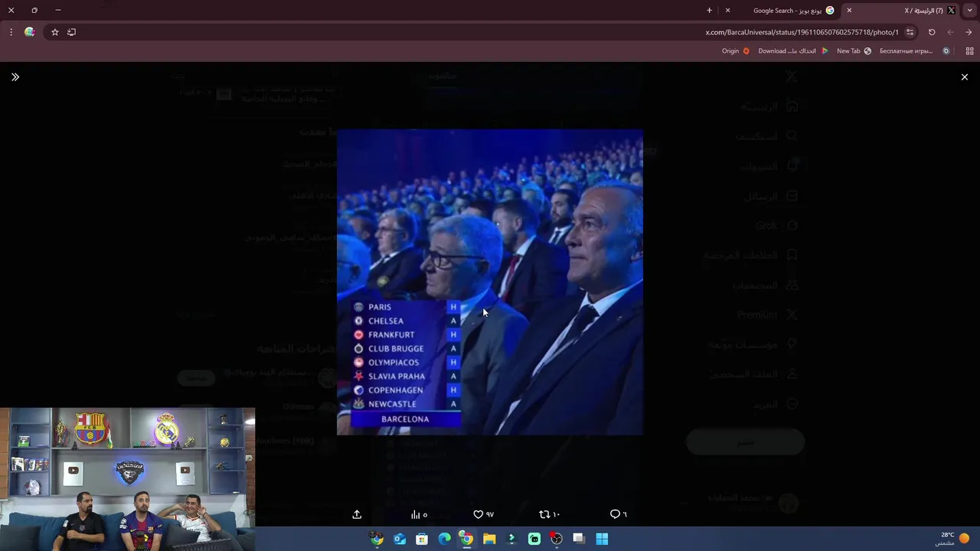The width and height of the screenshot is (980, 551).
Task: Open green square app on taskbar
Action: pos(534,540)
